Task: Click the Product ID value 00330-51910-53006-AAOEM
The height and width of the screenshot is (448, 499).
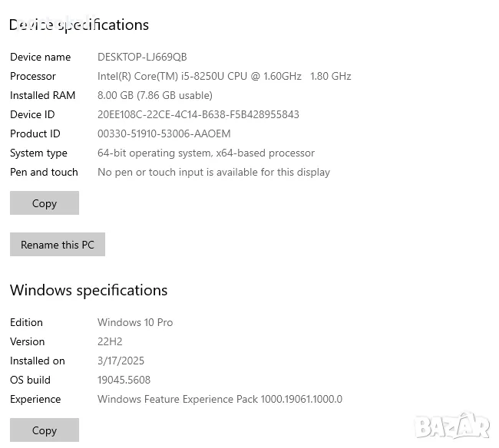Action: [x=164, y=133]
